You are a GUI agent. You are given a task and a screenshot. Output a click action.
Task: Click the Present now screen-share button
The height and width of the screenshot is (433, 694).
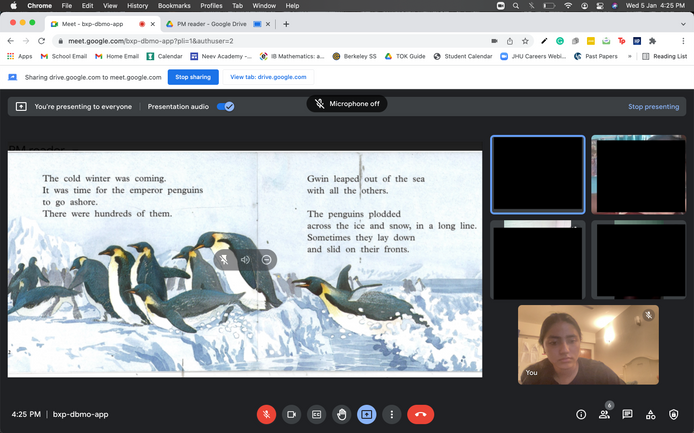click(367, 414)
